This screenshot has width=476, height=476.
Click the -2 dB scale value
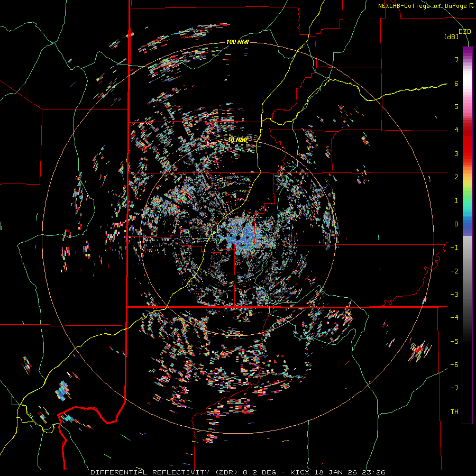point(454,271)
